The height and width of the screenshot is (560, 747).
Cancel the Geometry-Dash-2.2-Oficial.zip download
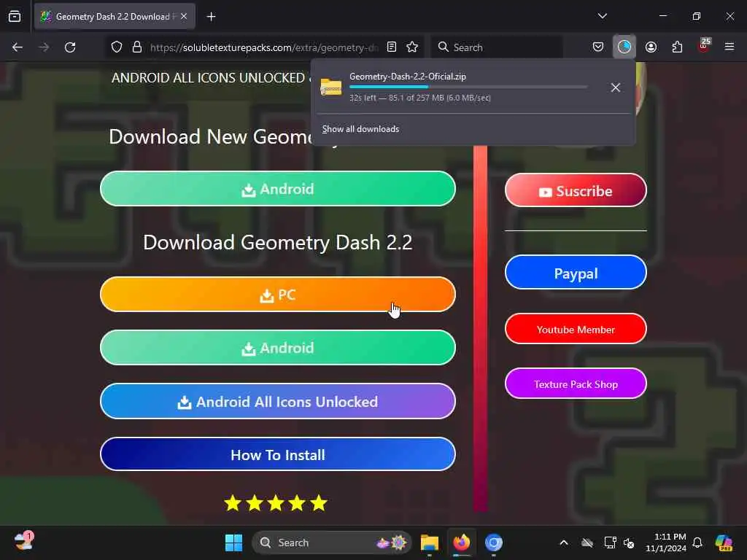tap(616, 87)
